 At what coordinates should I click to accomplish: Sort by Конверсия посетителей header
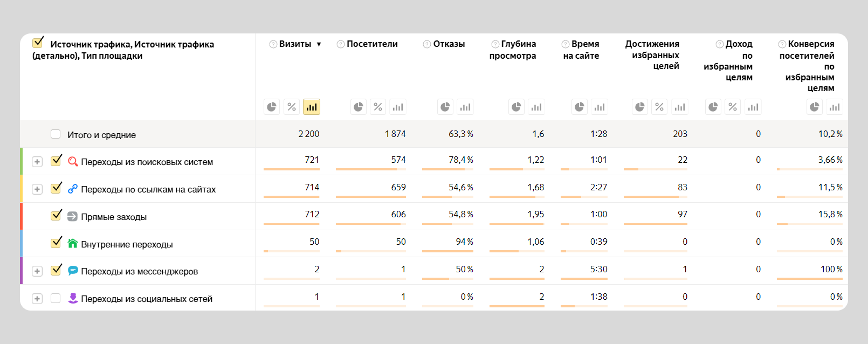click(x=807, y=66)
